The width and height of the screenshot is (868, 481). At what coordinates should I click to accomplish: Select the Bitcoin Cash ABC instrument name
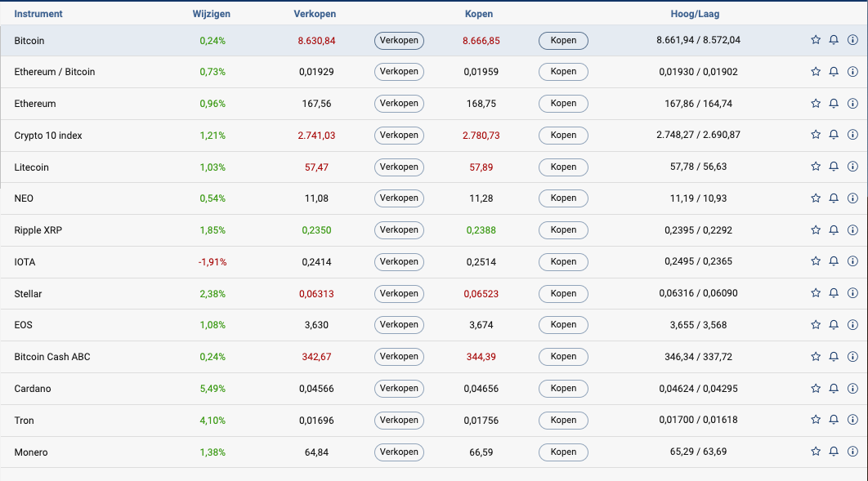[52, 357]
